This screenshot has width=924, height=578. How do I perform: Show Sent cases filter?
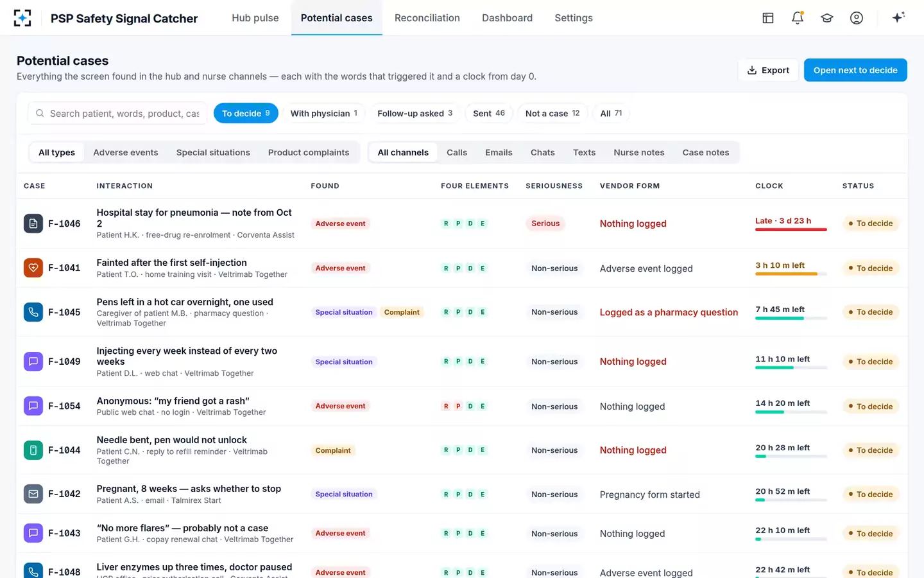[489, 113]
